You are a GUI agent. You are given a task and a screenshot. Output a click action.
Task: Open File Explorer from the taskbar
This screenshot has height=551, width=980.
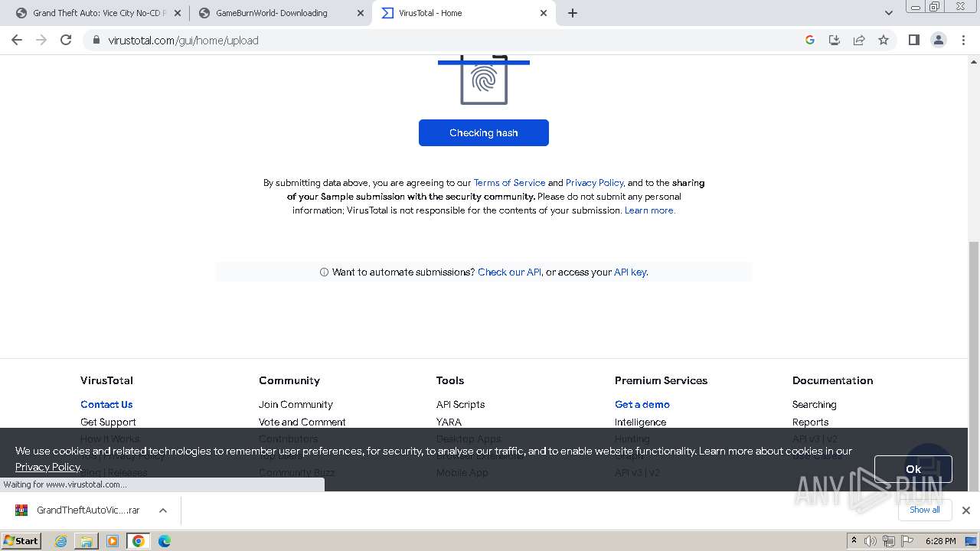[87, 541]
